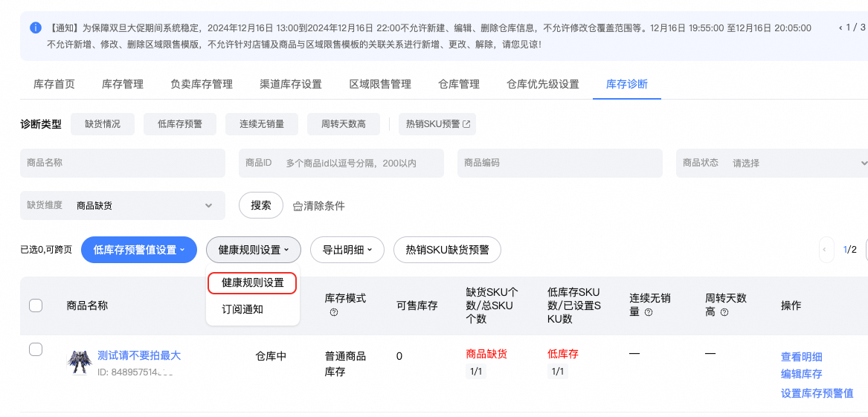Check the row checkbox for 测试请不要拍最大
This screenshot has height=417, width=868.
(x=36, y=349)
